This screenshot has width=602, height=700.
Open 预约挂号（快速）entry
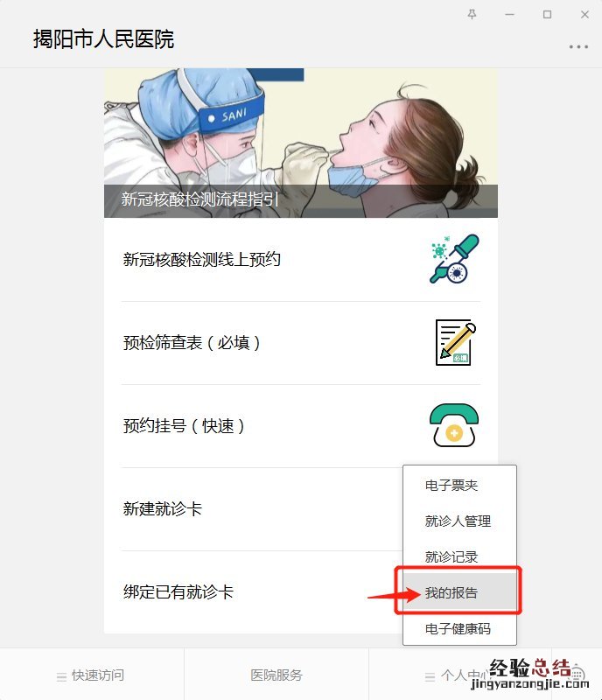click(x=300, y=426)
